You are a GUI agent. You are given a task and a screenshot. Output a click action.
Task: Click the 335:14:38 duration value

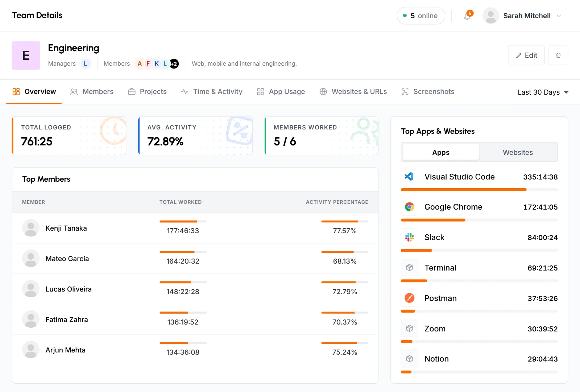pos(540,177)
